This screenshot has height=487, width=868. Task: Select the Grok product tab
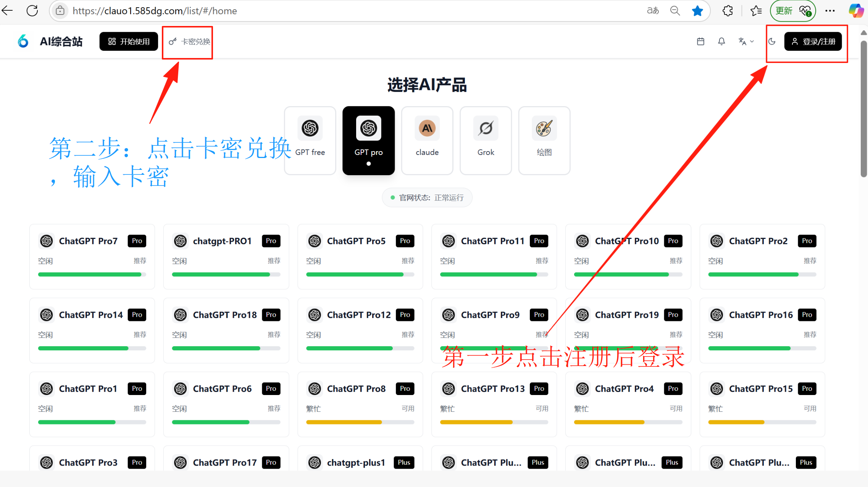486,140
